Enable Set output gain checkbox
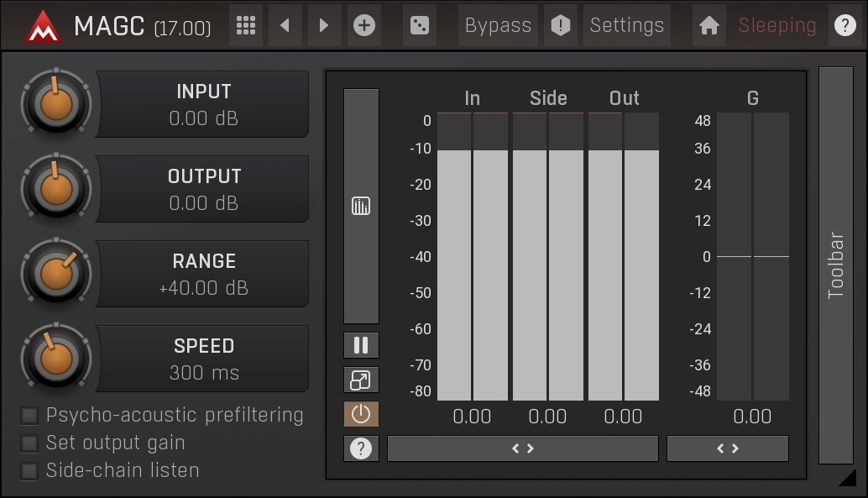Screen dimensions: 868x498 tap(30, 443)
